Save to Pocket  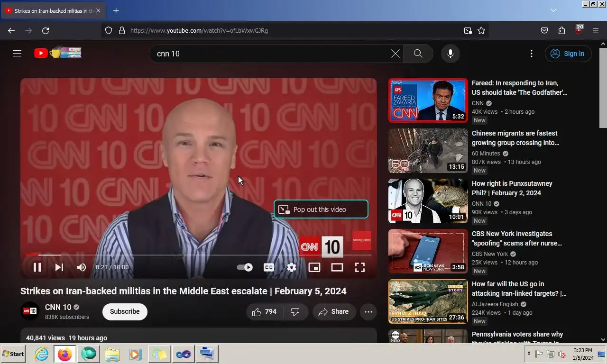pyautogui.click(x=544, y=30)
